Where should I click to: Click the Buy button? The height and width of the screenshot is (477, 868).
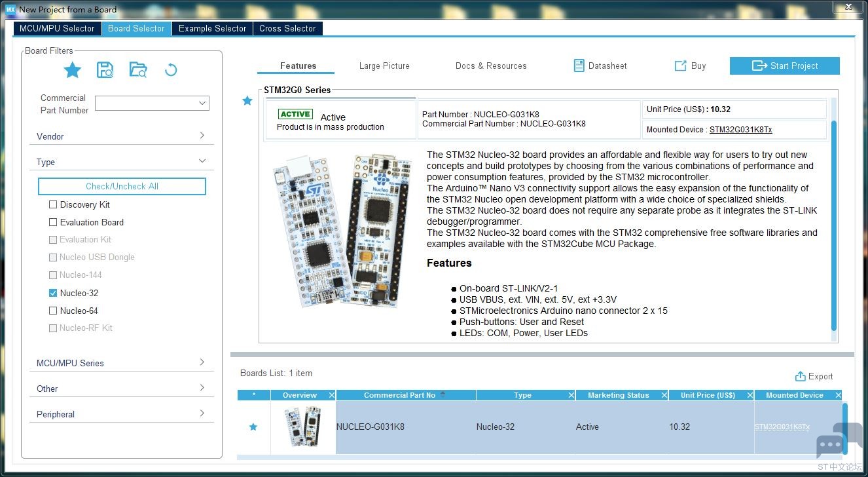(x=691, y=66)
